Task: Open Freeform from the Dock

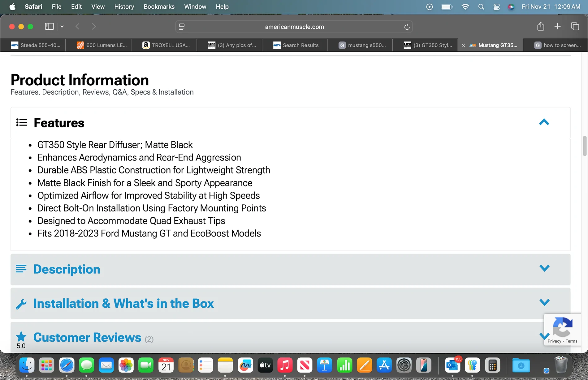Action: coord(245,365)
